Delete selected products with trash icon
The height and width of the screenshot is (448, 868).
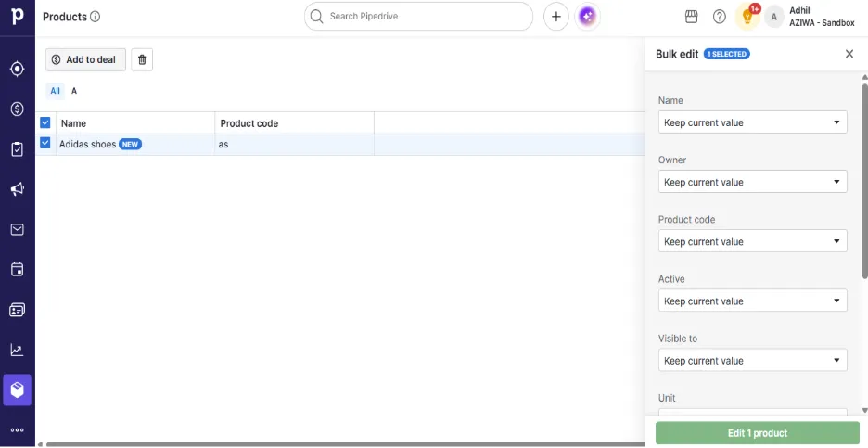tap(142, 59)
